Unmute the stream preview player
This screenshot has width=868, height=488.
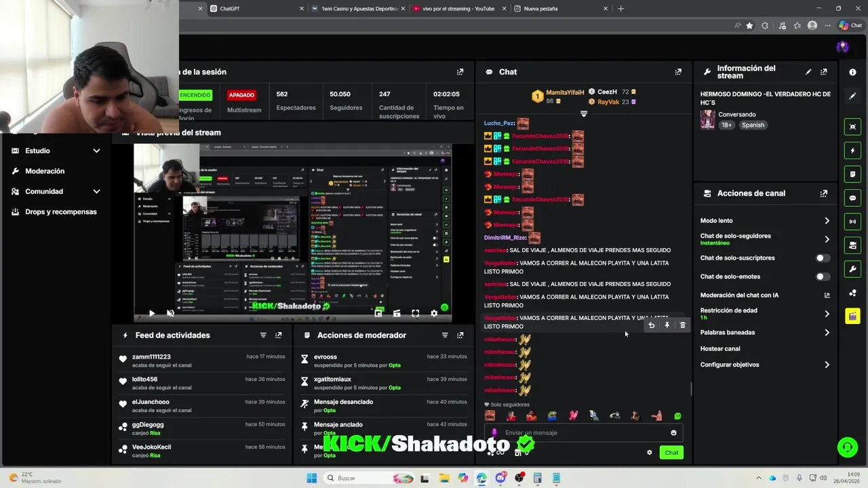tap(170, 313)
